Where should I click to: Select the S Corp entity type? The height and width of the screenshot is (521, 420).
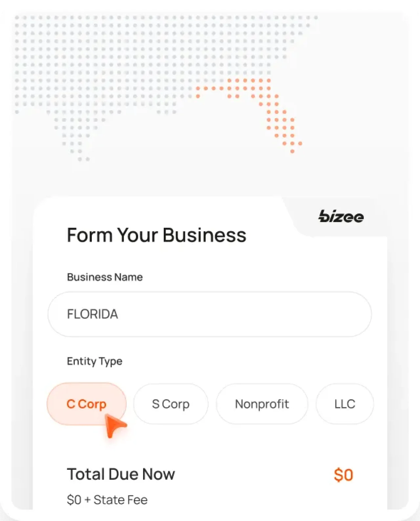[171, 404]
